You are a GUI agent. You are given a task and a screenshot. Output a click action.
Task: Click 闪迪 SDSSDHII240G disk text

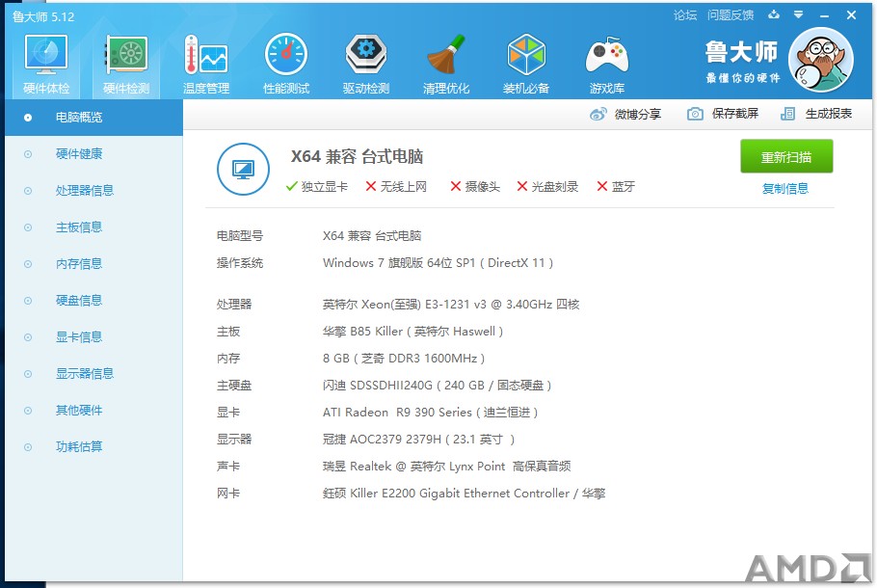pyautogui.click(x=437, y=386)
